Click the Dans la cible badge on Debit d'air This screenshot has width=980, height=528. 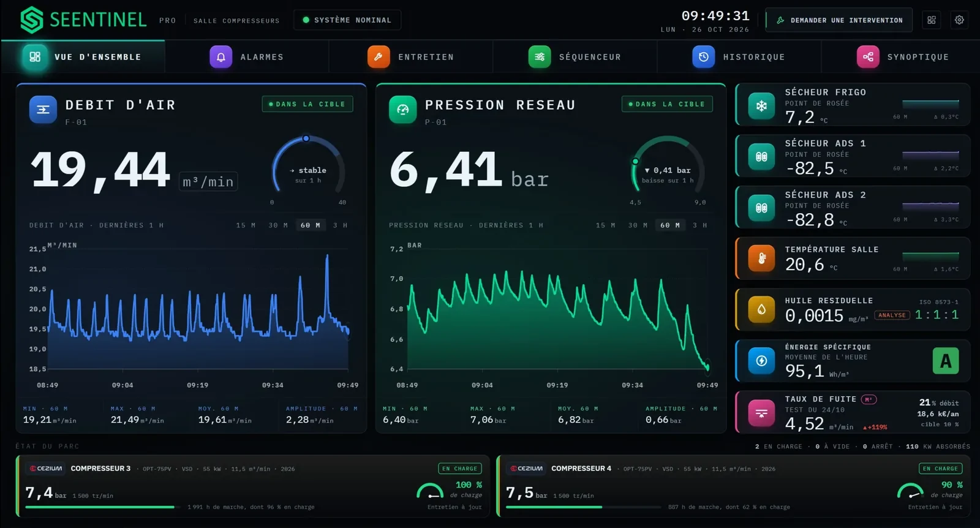307,104
